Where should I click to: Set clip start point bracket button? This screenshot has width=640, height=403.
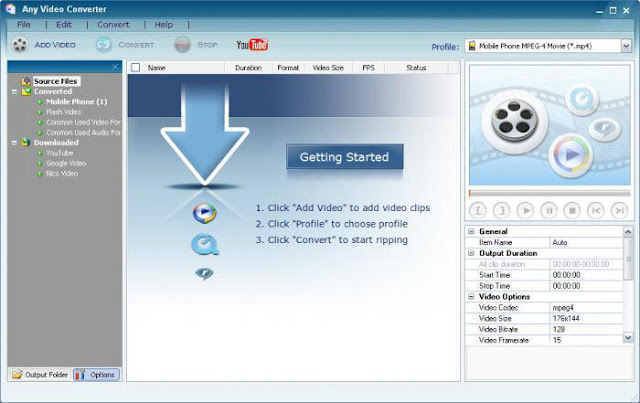point(478,210)
